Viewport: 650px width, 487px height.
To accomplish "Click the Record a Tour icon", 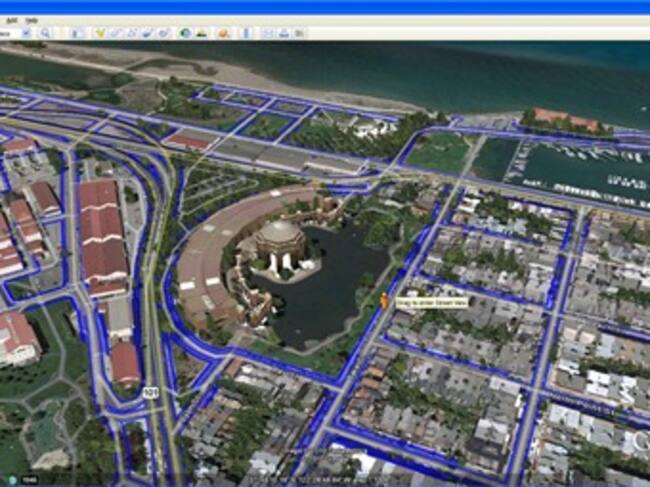I will tap(164, 33).
